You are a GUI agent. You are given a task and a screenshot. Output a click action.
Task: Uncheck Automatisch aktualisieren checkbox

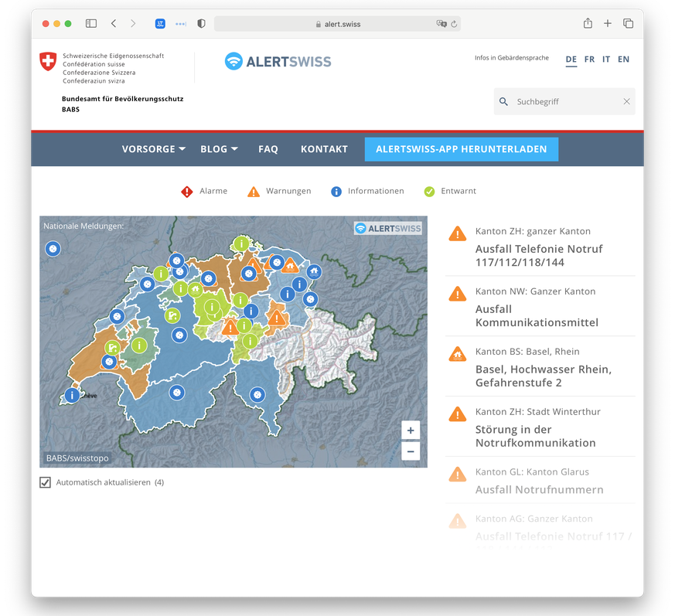click(46, 482)
